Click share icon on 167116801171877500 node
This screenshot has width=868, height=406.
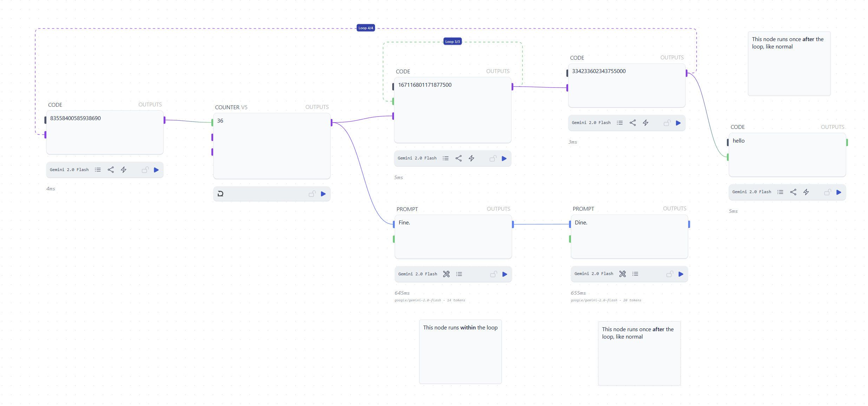point(459,158)
